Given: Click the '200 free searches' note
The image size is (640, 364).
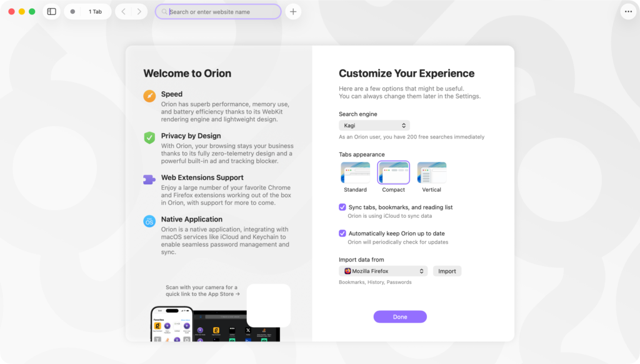Looking at the screenshot, I should click(411, 137).
